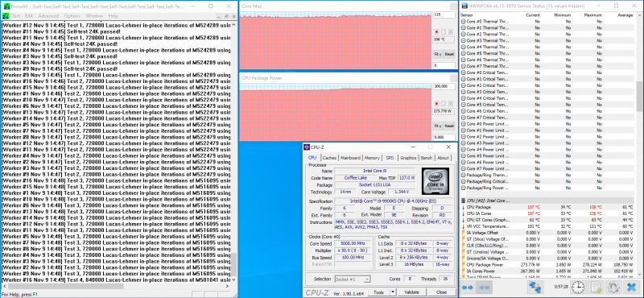Click blue swatch in CPU Package Power graph

tap(451, 104)
